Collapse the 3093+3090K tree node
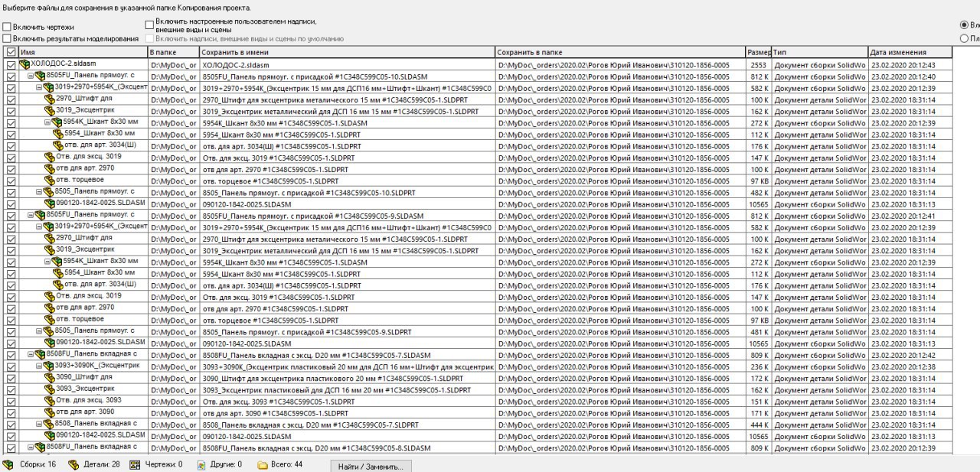This screenshot has width=980, height=472. point(40,366)
